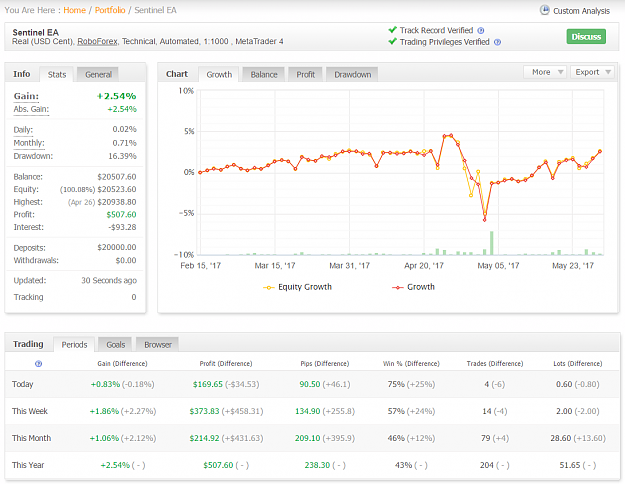Click the Trades (Difference) column header
Screen dimensions: 625x484
pyautogui.click(x=495, y=364)
